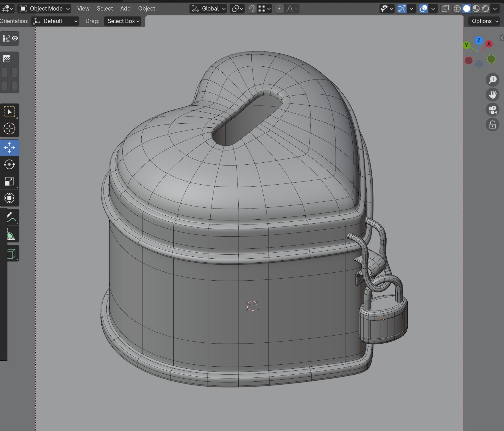Toggle the view lock padlock button

click(493, 125)
